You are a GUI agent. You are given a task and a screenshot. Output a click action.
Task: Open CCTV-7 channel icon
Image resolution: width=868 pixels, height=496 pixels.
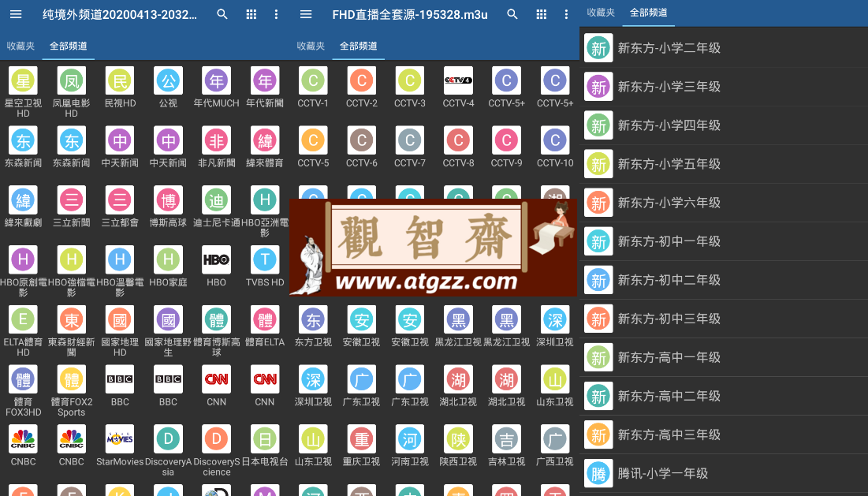pos(410,140)
